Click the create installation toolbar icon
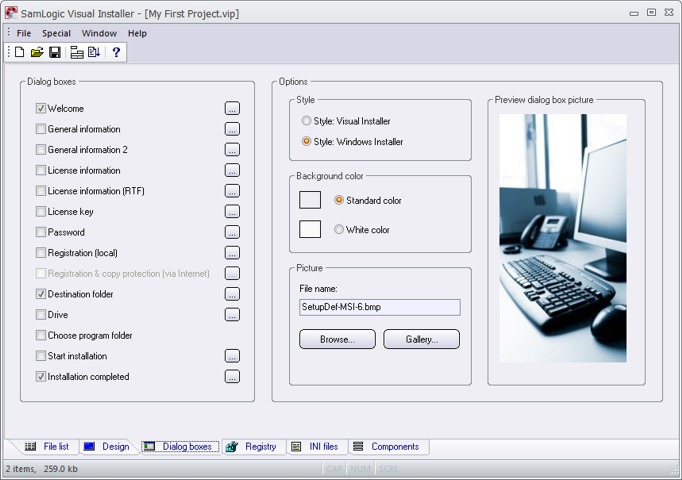The width and height of the screenshot is (682, 480). (x=94, y=52)
